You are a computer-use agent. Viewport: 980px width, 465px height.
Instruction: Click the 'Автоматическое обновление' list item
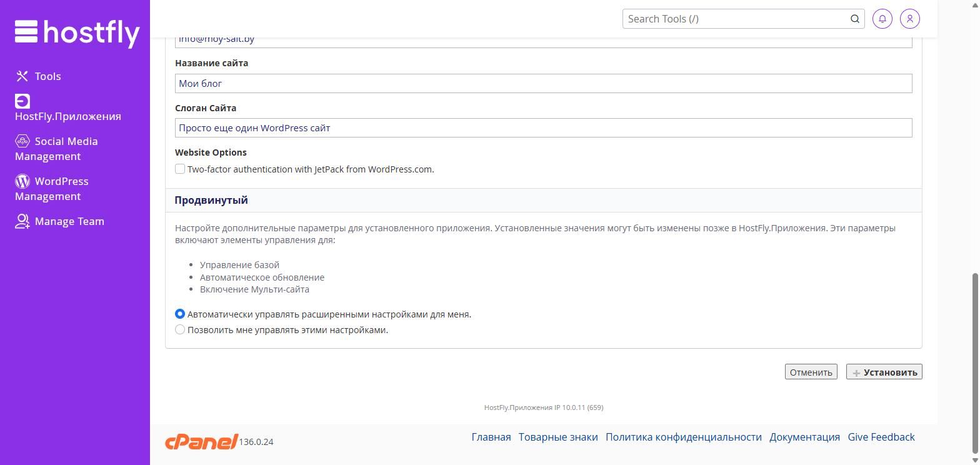point(262,277)
